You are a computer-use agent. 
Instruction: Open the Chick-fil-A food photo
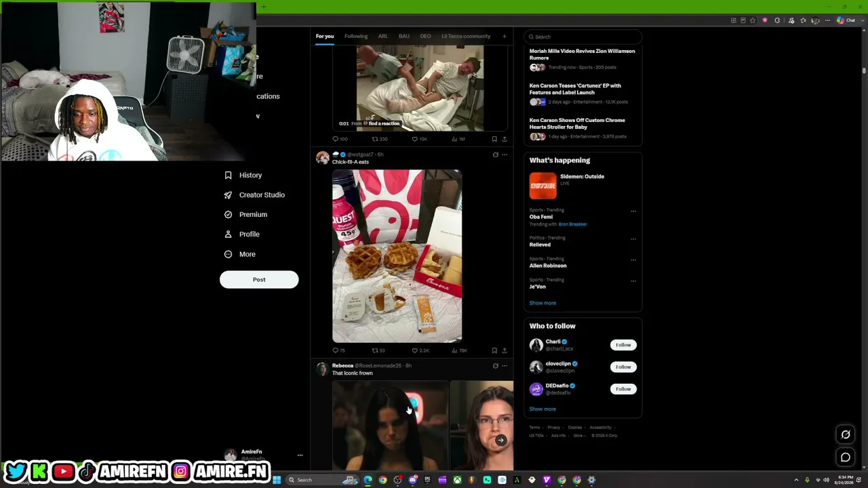[x=397, y=256]
